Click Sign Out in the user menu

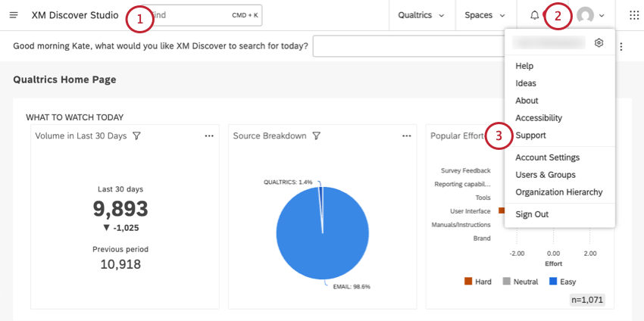coord(532,214)
